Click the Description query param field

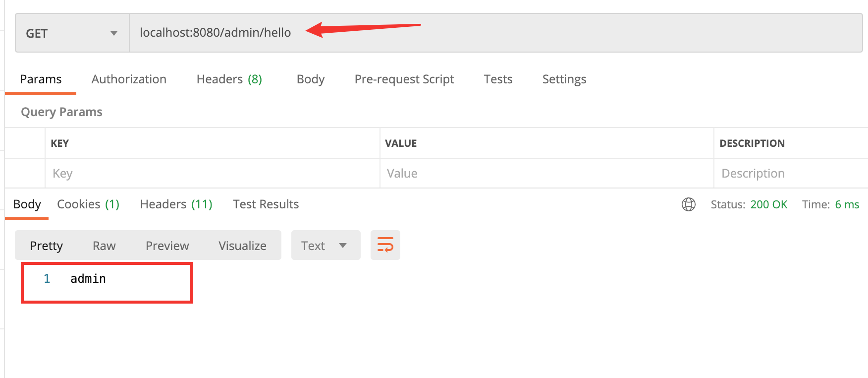(x=790, y=174)
